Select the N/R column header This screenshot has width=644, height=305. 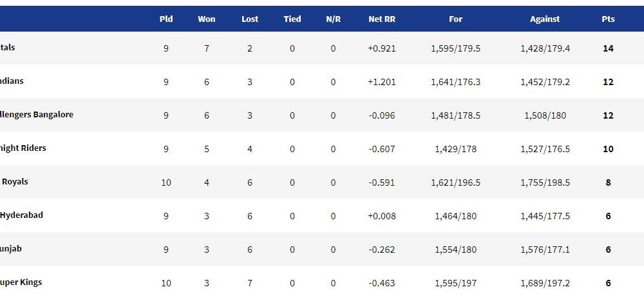[333, 19]
